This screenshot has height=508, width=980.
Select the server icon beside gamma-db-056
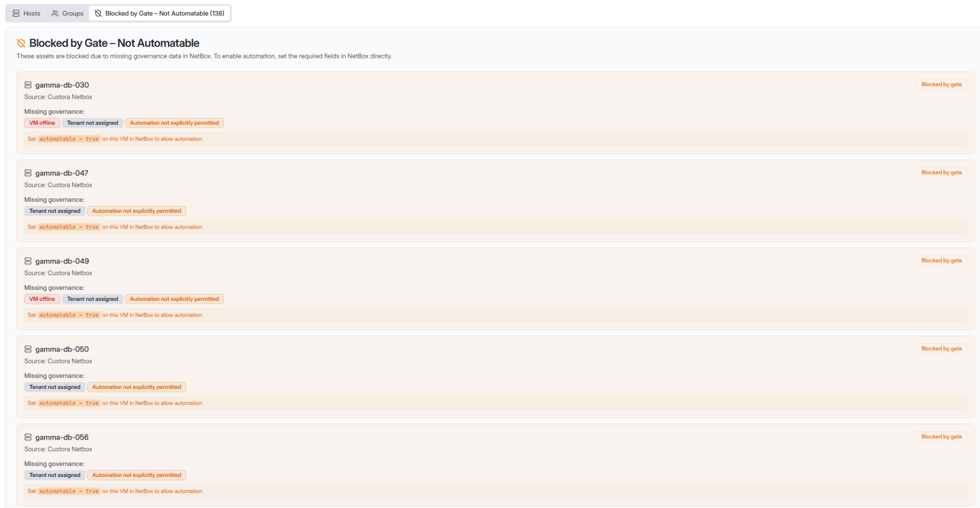click(28, 437)
